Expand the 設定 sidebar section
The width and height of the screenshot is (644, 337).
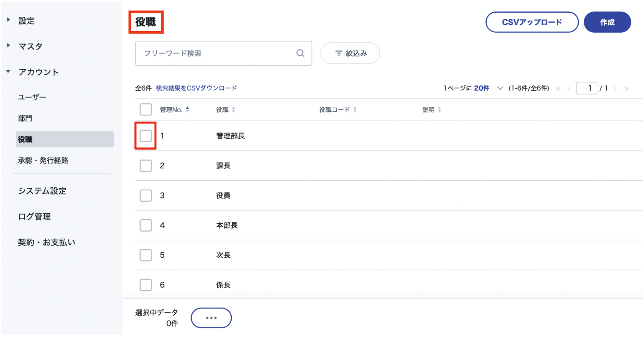point(8,20)
